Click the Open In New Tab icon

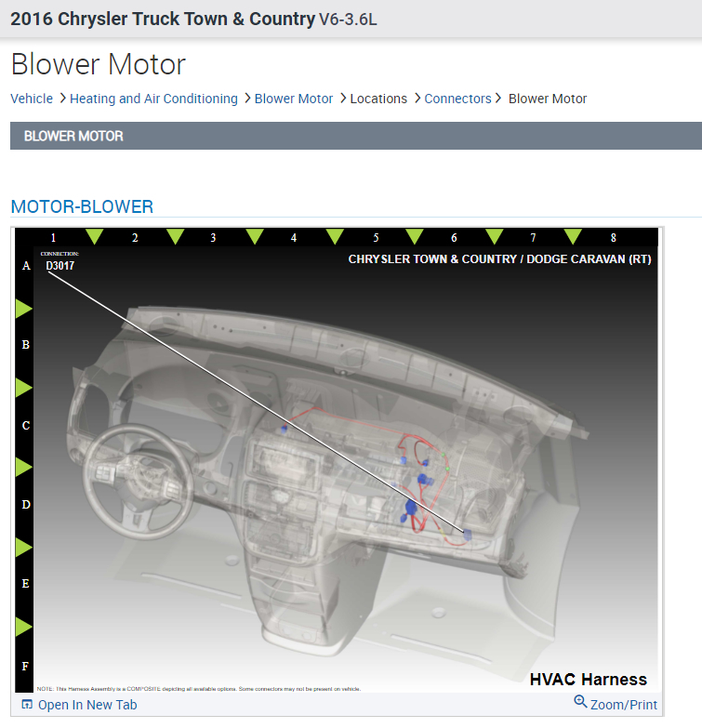(x=27, y=705)
